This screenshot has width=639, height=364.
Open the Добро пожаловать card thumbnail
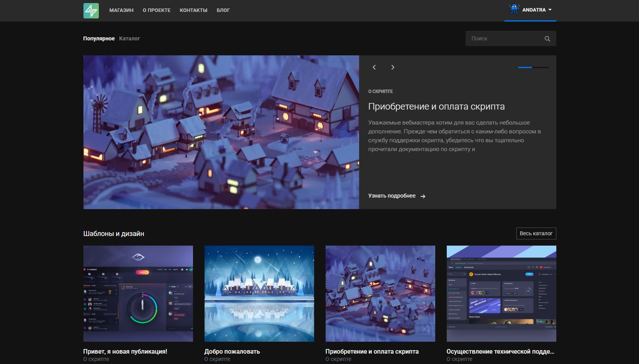pos(259,294)
